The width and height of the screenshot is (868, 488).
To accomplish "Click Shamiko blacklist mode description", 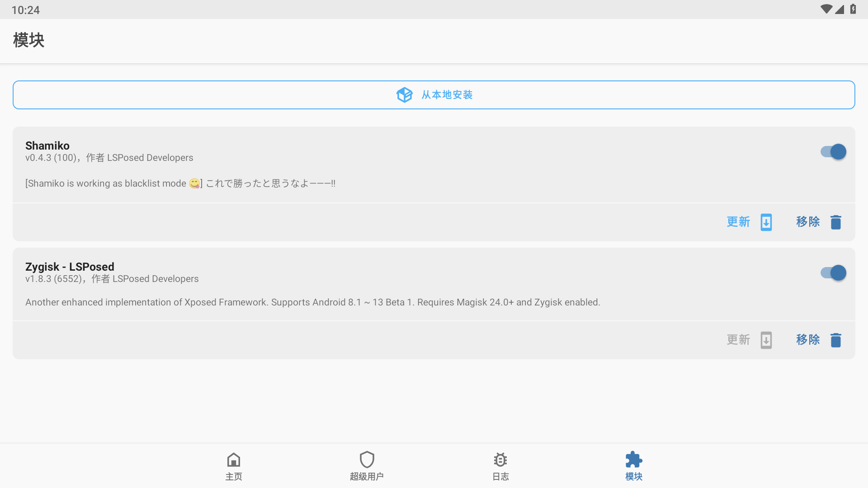I will tap(180, 183).
